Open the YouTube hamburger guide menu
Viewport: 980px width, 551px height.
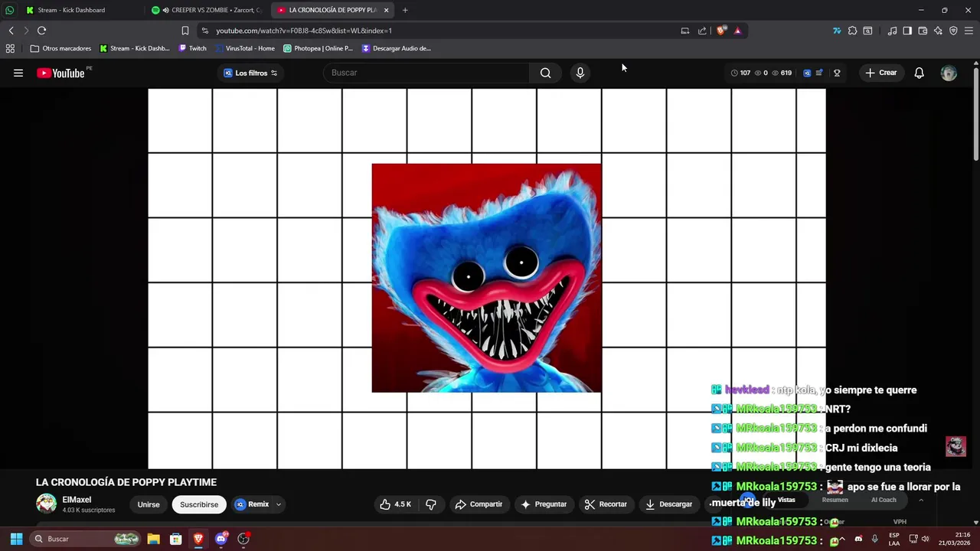tap(18, 73)
